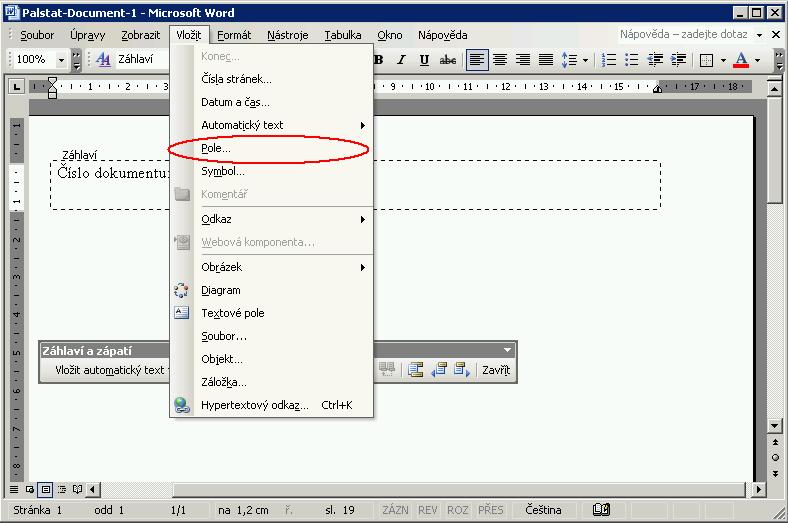Click the spelling status book icon
The image size is (788, 523).
click(601, 509)
